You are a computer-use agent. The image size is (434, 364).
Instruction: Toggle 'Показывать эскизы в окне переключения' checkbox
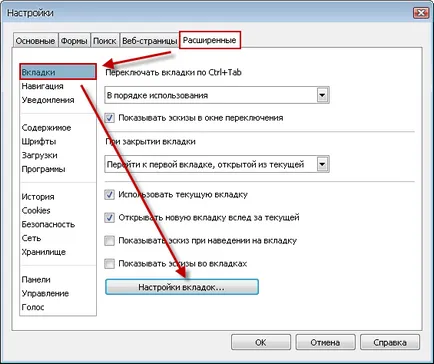click(x=109, y=118)
